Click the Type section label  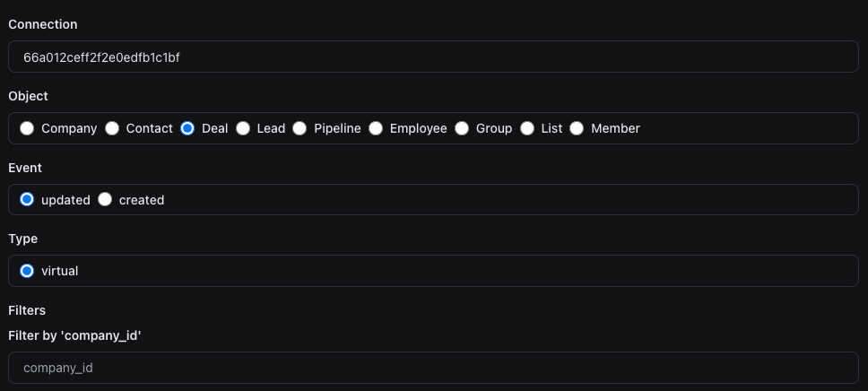[x=23, y=239]
